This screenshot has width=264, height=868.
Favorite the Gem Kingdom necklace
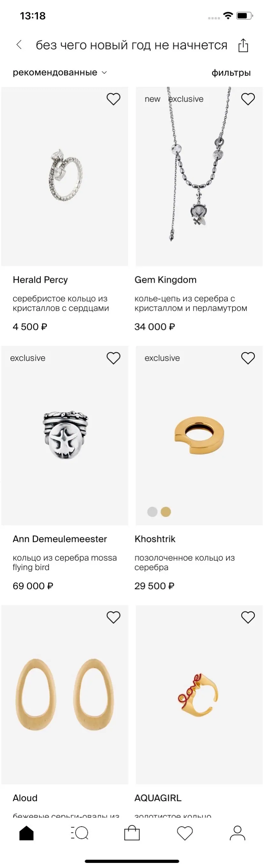tap(248, 99)
